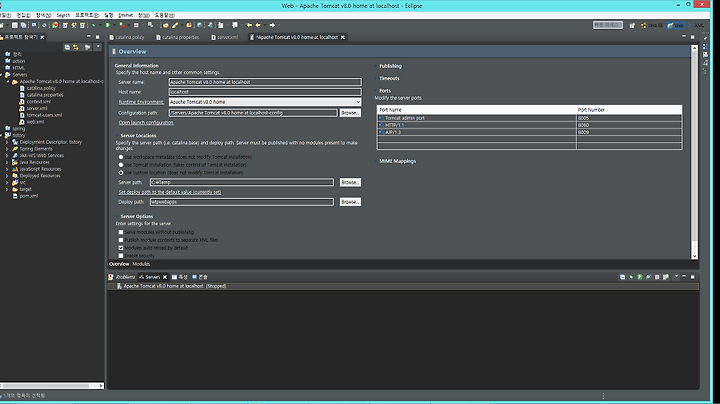
Task: Start server in debug mode in Servers view
Action: coord(631,277)
